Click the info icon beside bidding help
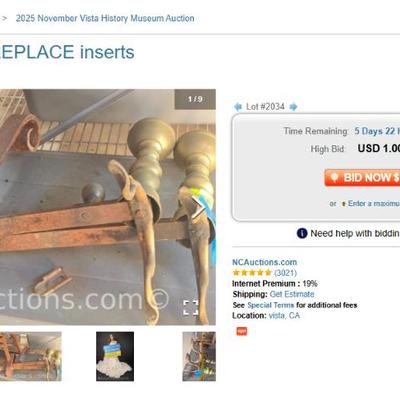Screen dimensions: 400x400 [302, 233]
